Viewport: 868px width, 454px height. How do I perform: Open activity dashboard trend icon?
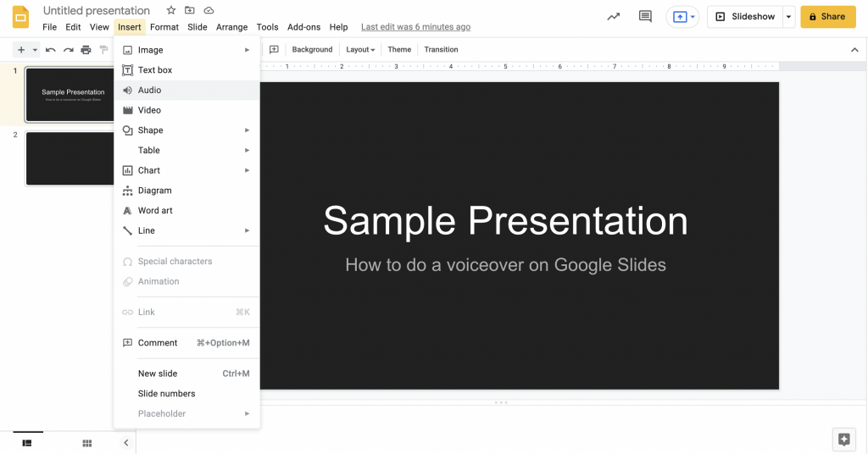(x=614, y=17)
